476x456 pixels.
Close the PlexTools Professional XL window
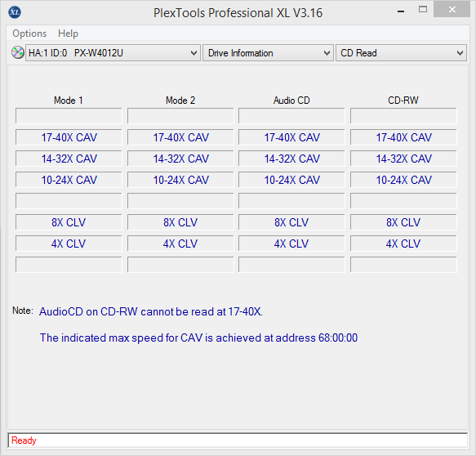(452, 10)
